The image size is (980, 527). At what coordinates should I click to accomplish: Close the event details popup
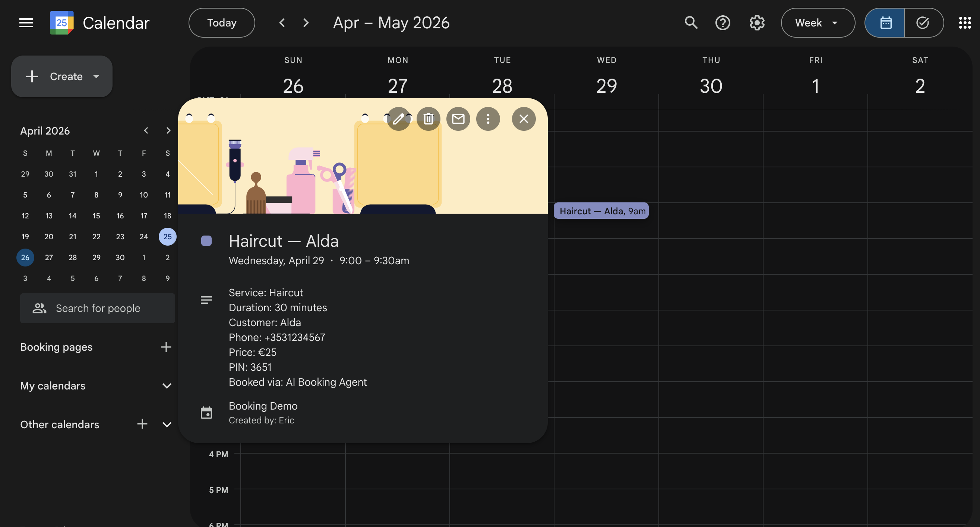tap(524, 119)
